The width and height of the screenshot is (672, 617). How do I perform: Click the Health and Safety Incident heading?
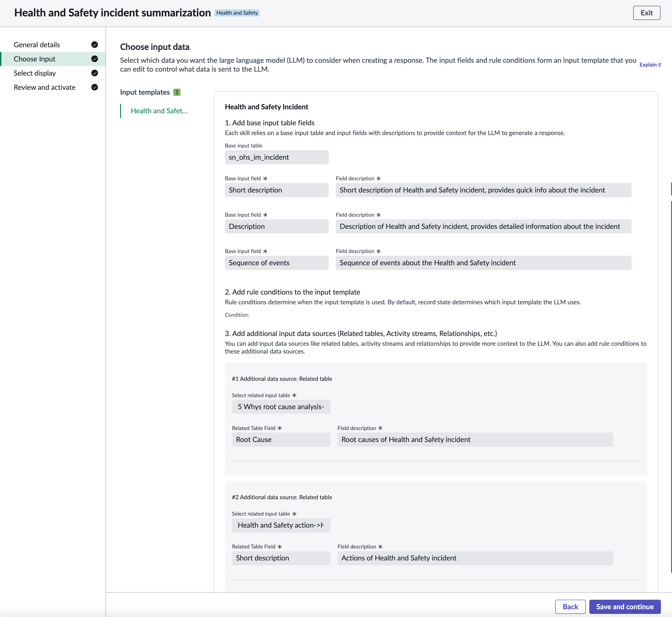click(x=266, y=107)
